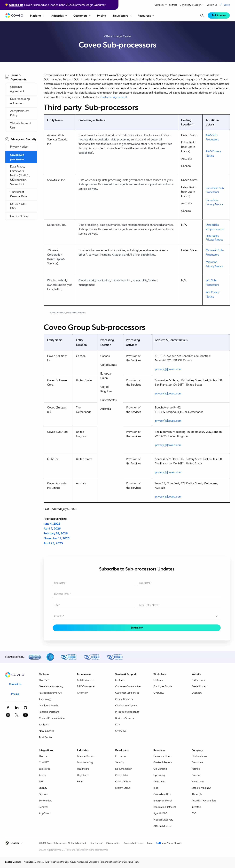Expand the English language selector
The height and width of the screenshot is (868, 235).
point(14,843)
